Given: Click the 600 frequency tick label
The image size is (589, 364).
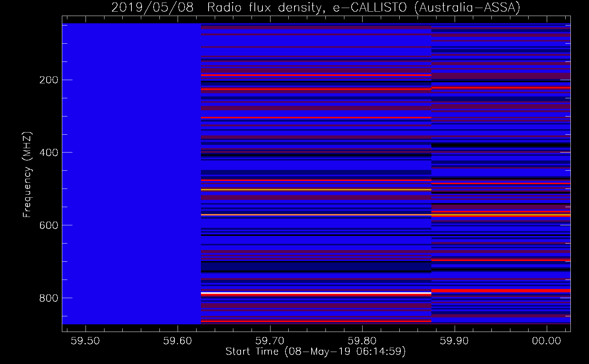Looking at the screenshot, I should (49, 225).
